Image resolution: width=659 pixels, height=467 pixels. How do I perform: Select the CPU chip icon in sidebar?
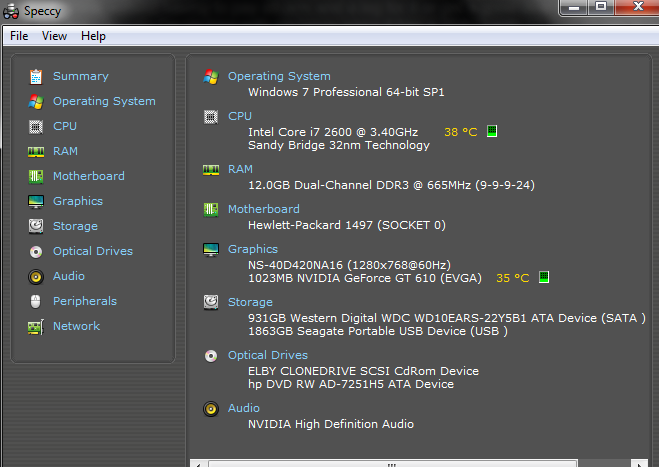tap(36, 127)
